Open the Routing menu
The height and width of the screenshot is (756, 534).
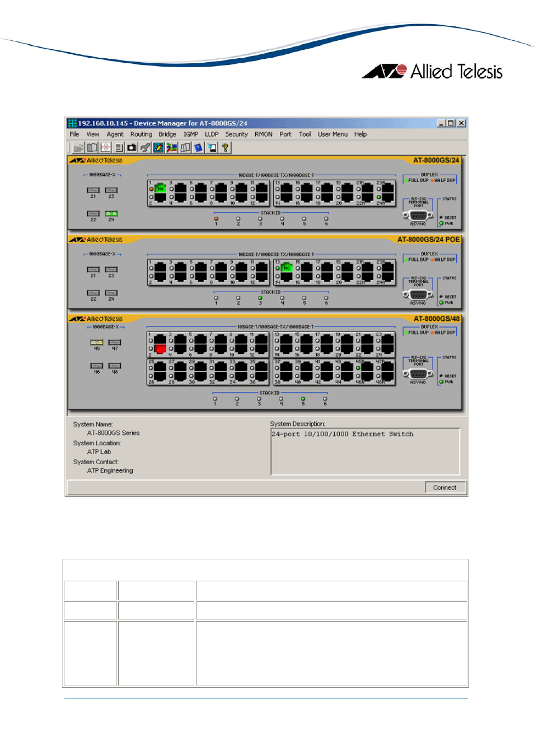[141, 134]
